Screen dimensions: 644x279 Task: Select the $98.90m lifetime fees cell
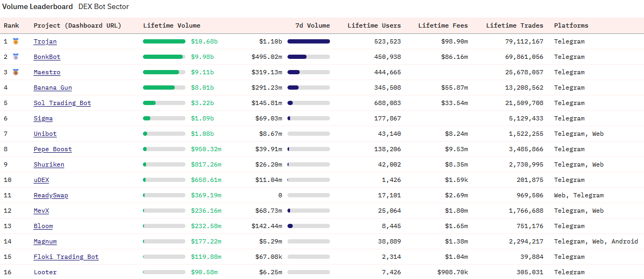tap(454, 41)
